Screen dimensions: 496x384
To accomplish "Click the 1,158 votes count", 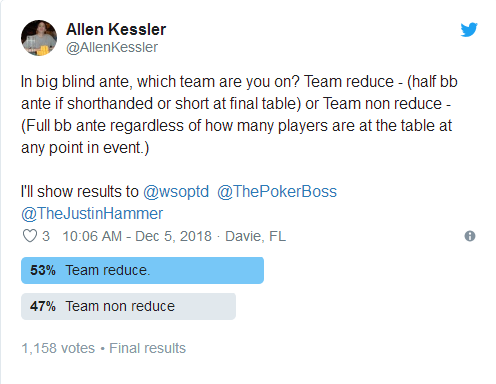I will pos(58,348).
